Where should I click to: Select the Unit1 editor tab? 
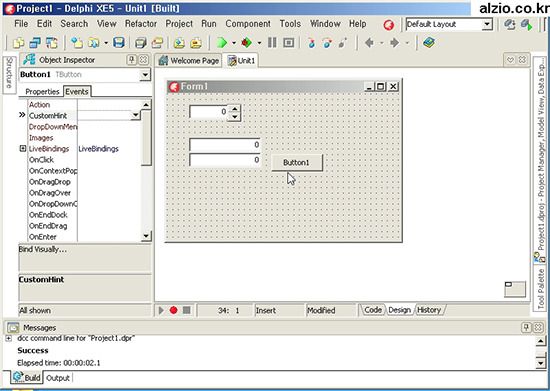(x=241, y=61)
